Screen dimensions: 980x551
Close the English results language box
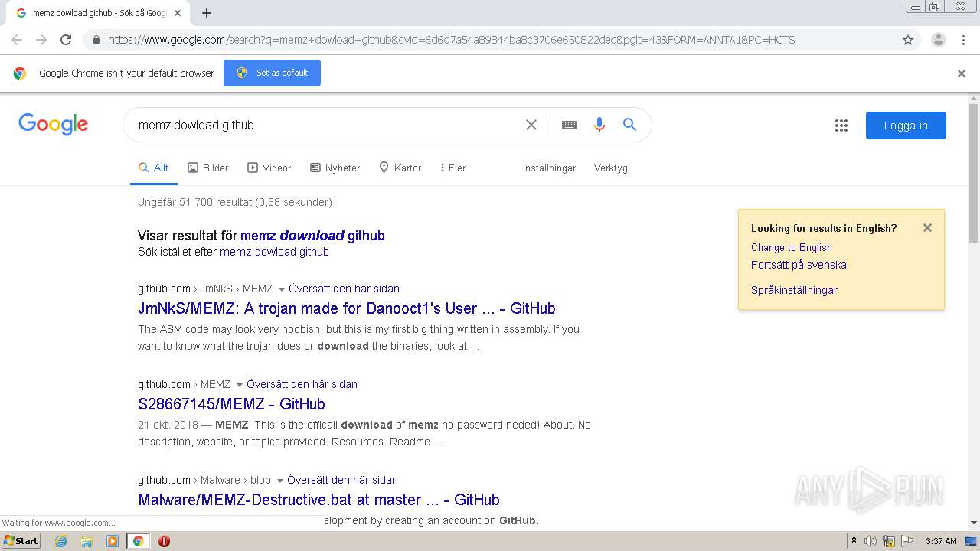[x=927, y=227]
